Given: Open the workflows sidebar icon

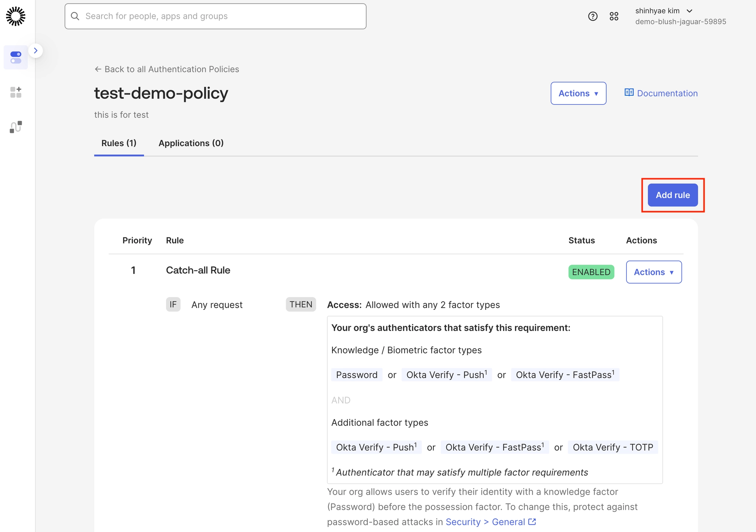Looking at the screenshot, I should click(x=16, y=127).
